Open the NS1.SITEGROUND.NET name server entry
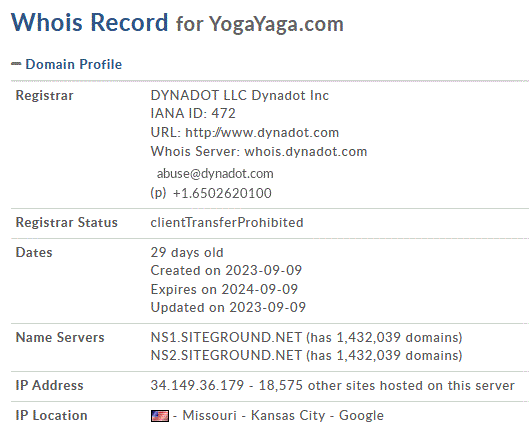Screen dimensions: 530x431 point(226,337)
